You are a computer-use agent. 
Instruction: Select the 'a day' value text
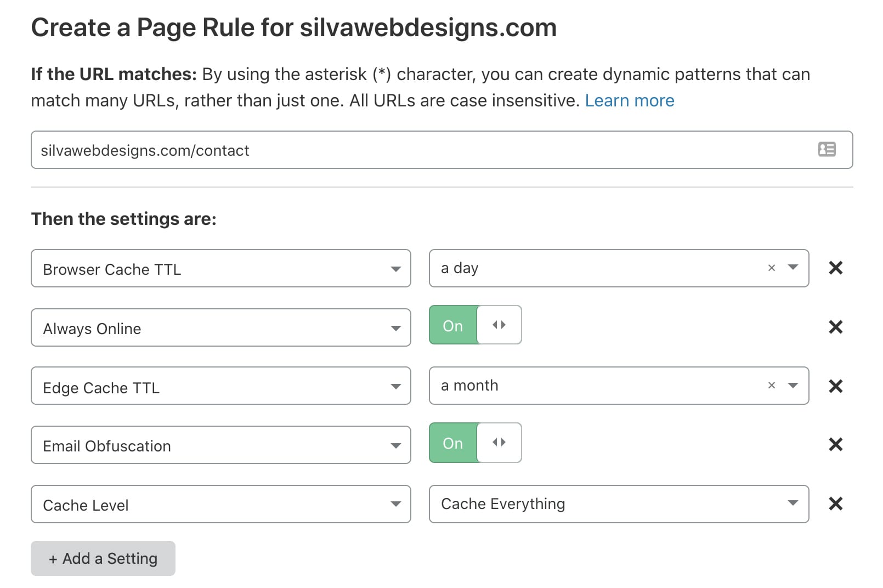460,268
